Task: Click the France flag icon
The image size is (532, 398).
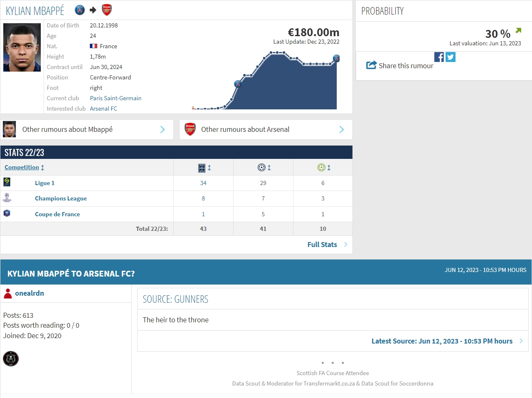Action: (x=94, y=46)
